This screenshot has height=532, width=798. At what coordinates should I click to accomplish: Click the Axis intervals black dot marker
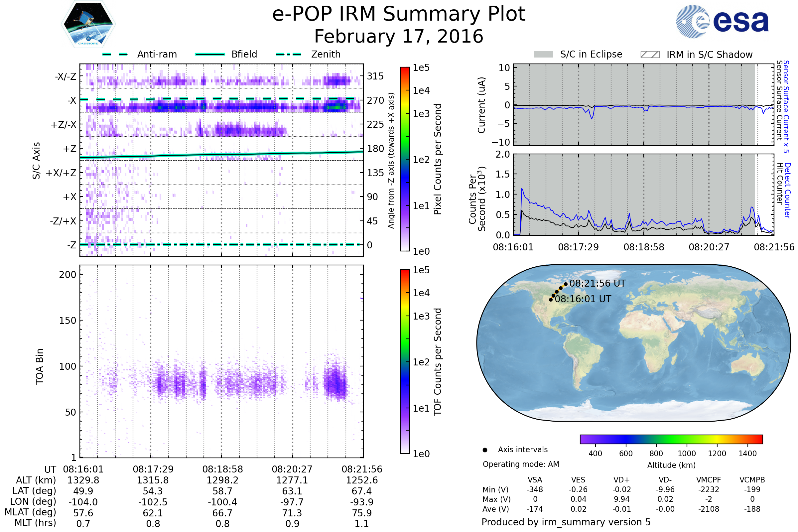tap(485, 450)
